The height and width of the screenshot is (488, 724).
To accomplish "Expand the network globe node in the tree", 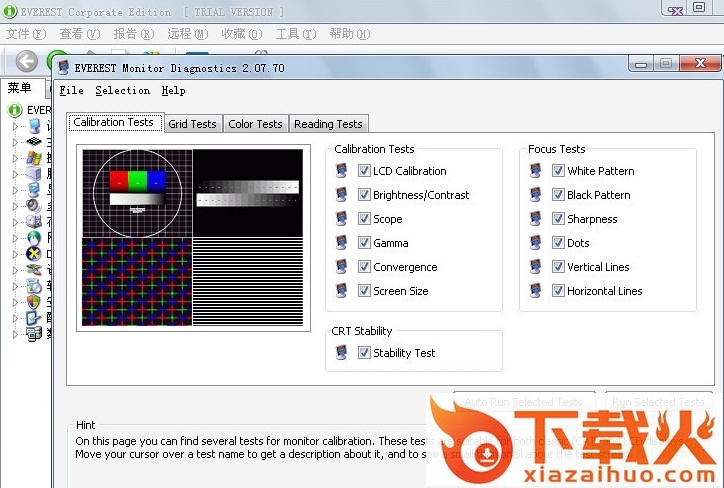I will pos(15,238).
